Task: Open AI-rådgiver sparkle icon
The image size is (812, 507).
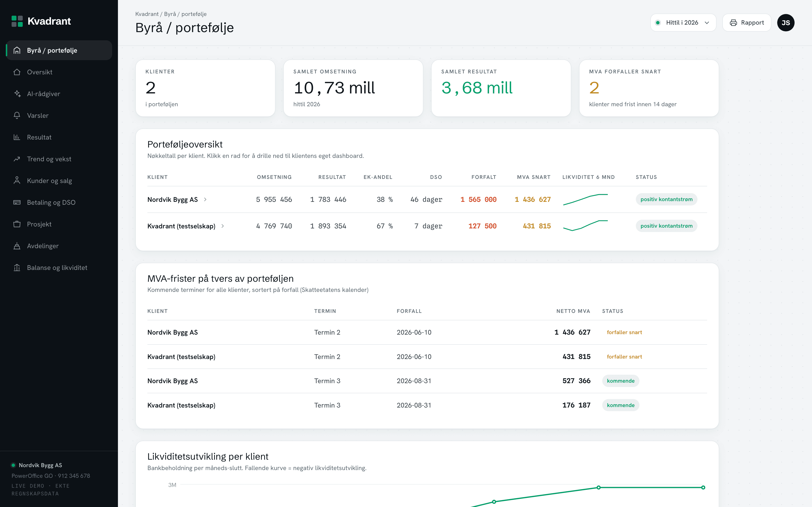Action: tap(17, 94)
